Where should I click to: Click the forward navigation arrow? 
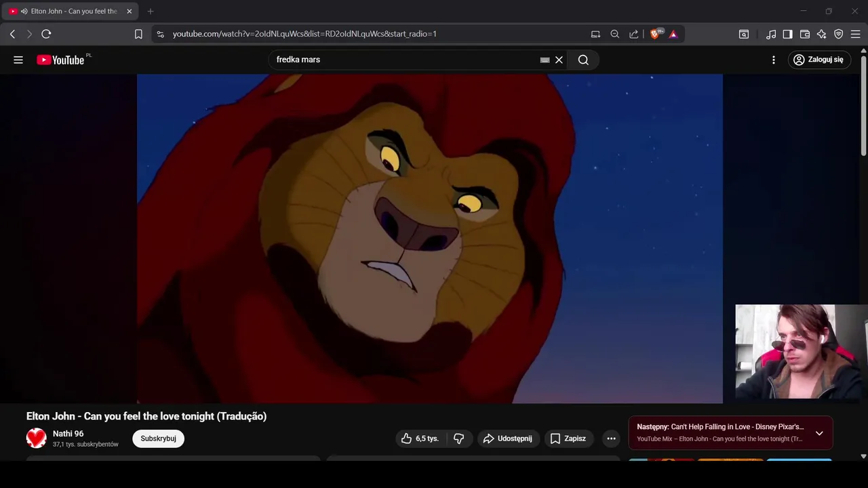tap(29, 34)
